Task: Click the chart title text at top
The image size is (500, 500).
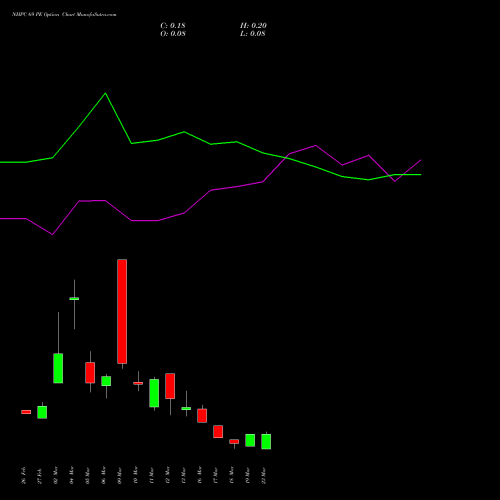Action: pyautogui.click(x=64, y=15)
